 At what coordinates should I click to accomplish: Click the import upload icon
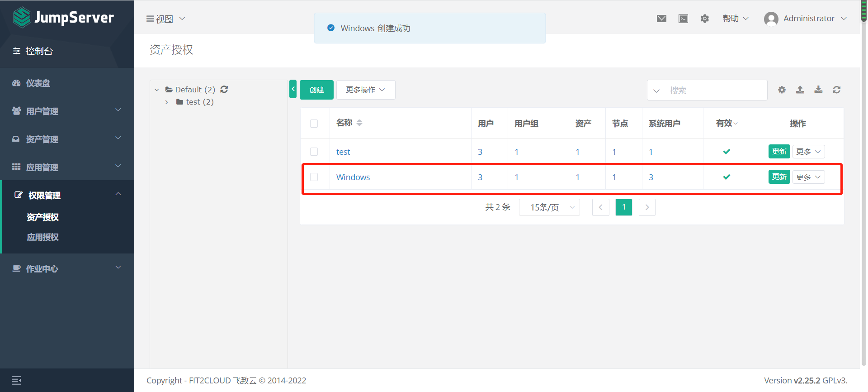click(x=800, y=90)
